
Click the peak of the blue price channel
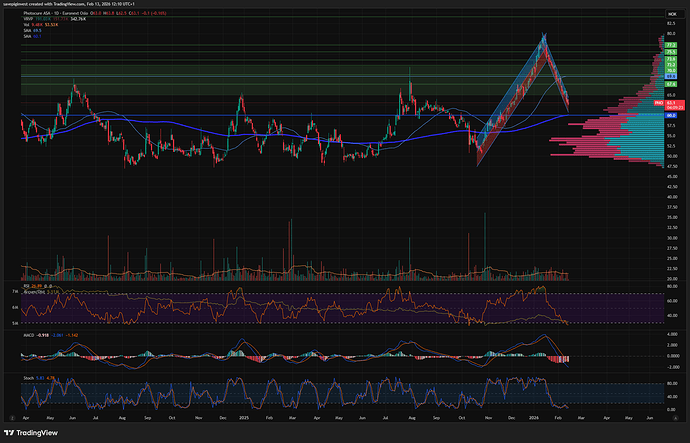[543, 36]
